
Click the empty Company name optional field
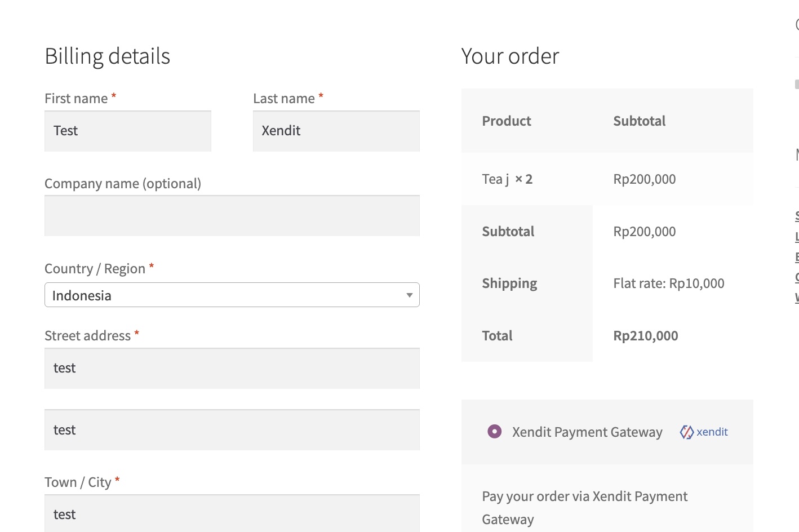pos(231,215)
